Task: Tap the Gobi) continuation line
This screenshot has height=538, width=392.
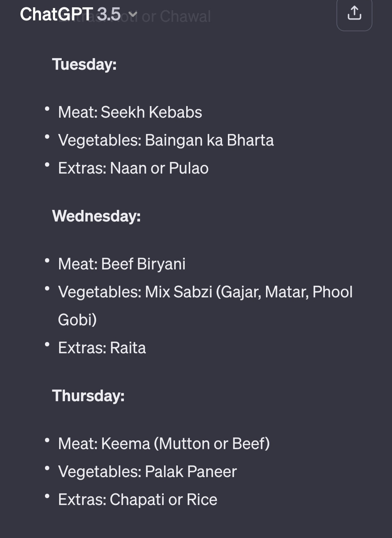Action: [77, 320]
